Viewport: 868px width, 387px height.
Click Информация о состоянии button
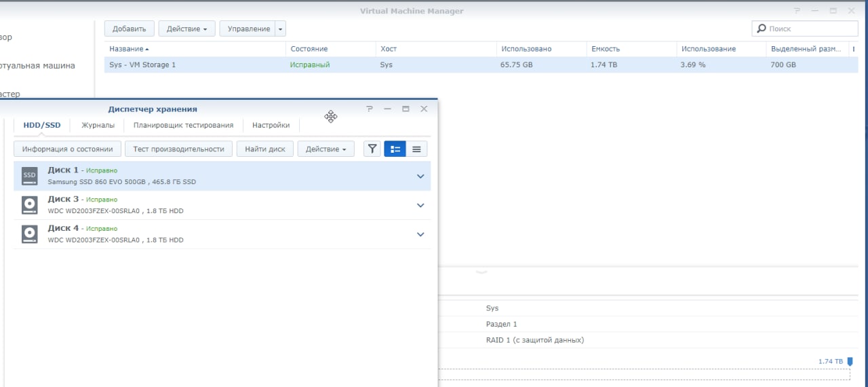click(67, 149)
